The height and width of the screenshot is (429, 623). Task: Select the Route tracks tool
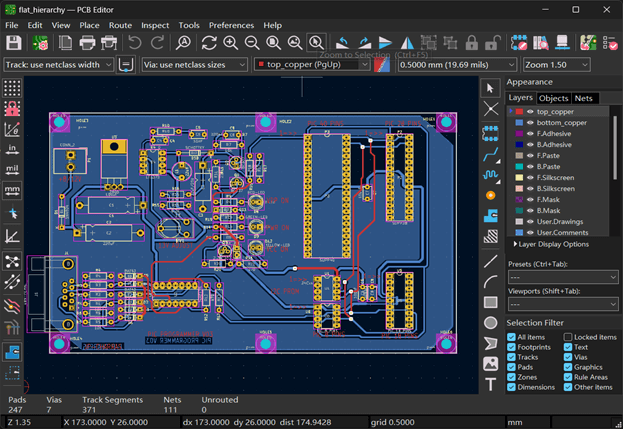(491, 152)
